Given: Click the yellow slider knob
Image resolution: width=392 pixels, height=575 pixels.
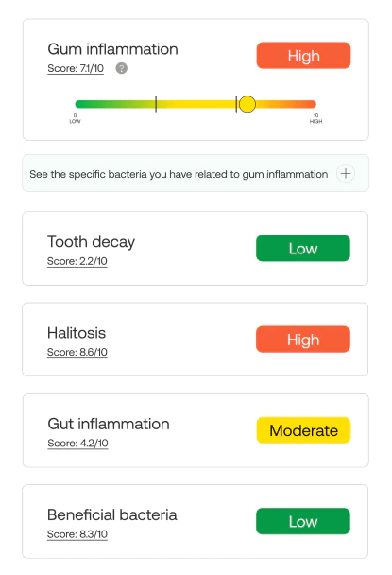Looking at the screenshot, I should [x=247, y=104].
